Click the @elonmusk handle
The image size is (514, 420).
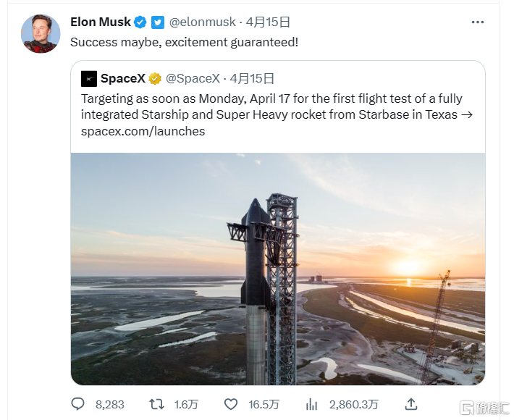[x=203, y=22]
